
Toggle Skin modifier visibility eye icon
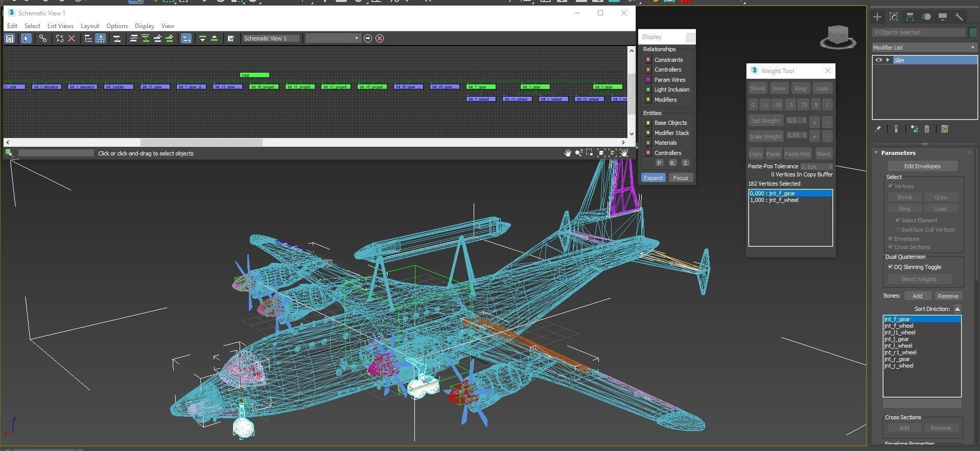click(878, 60)
